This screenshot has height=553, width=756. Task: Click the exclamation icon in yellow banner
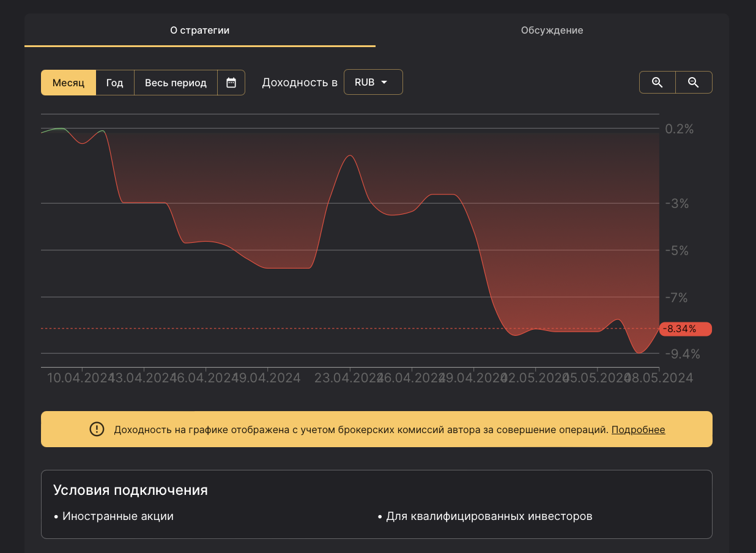pos(97,429)
